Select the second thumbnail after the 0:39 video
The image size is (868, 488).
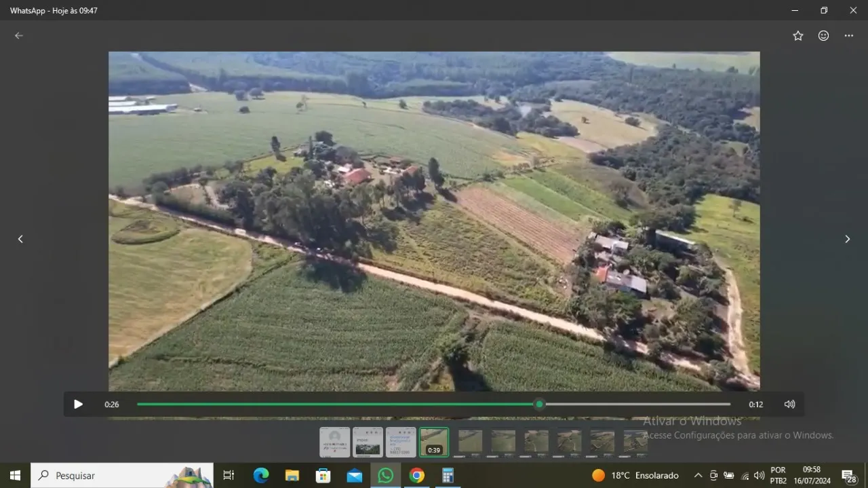[503, 442]
